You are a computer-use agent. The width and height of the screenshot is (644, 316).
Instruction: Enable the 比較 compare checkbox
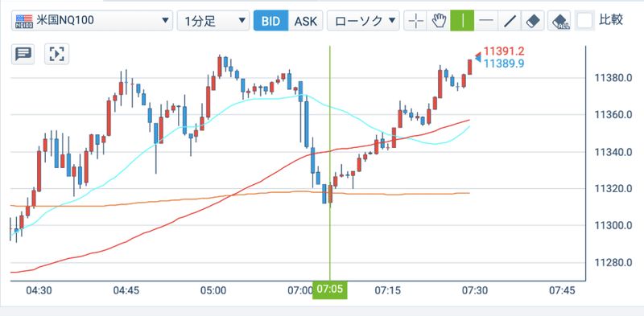pyautogui.click(x=585, y=21)
